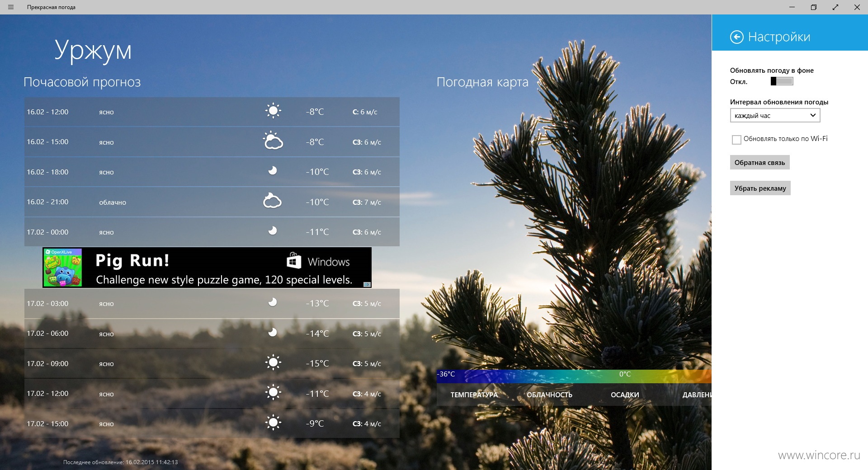
Task: Click the -9°C temperature value
Action: (315, 423)
